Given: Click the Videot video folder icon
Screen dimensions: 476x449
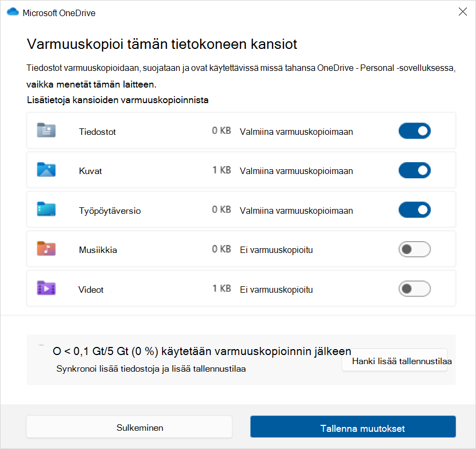Looking at the screenshot, I should tap(46, 288).
